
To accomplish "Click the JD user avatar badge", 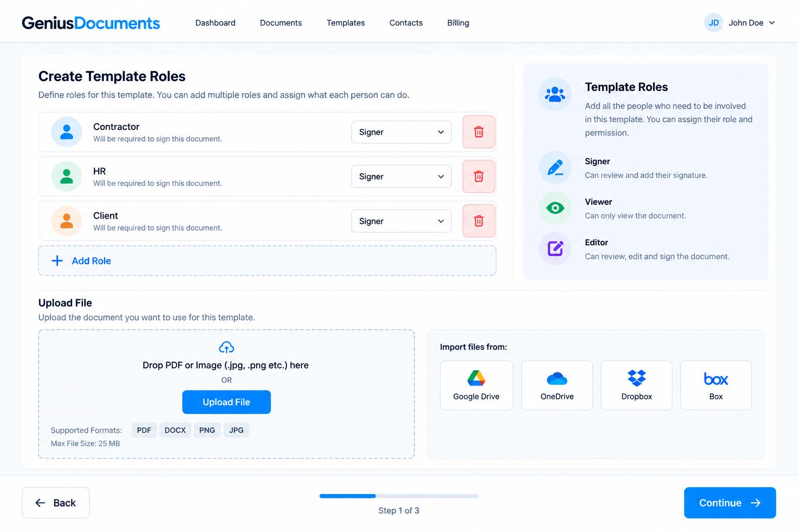I will (714, 23).
